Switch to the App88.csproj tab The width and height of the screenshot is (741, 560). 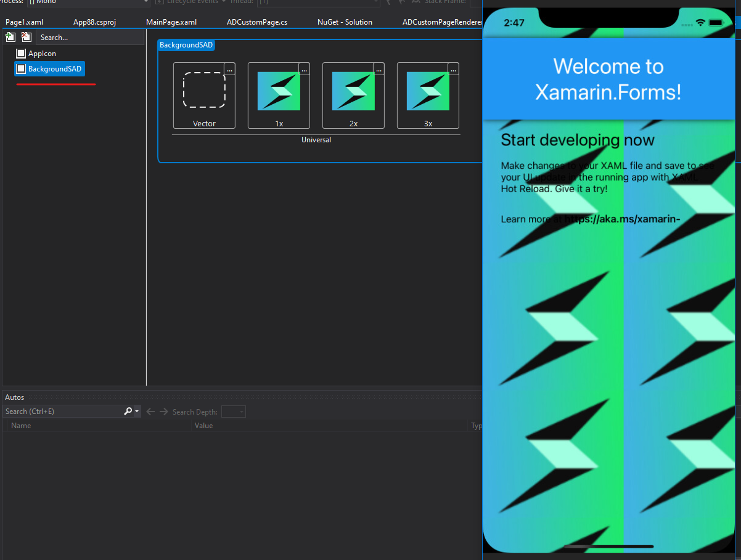tap(95, 22)
